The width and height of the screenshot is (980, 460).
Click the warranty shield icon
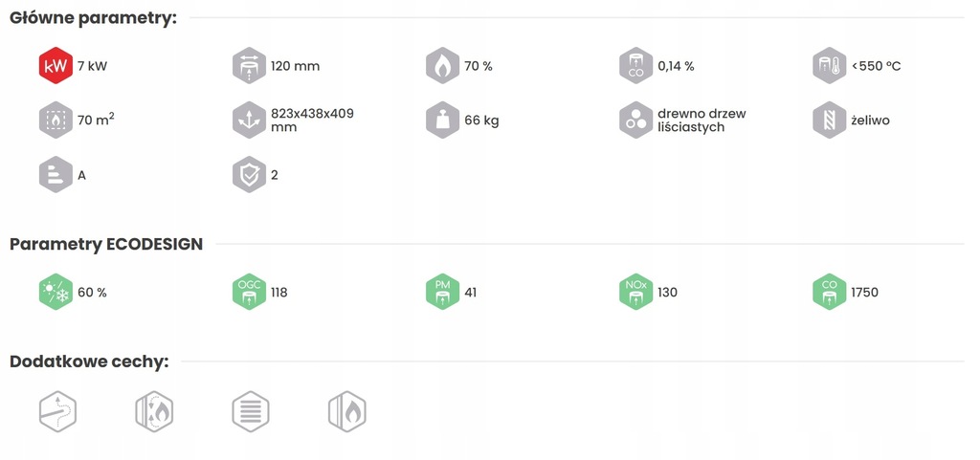[250, 175]
